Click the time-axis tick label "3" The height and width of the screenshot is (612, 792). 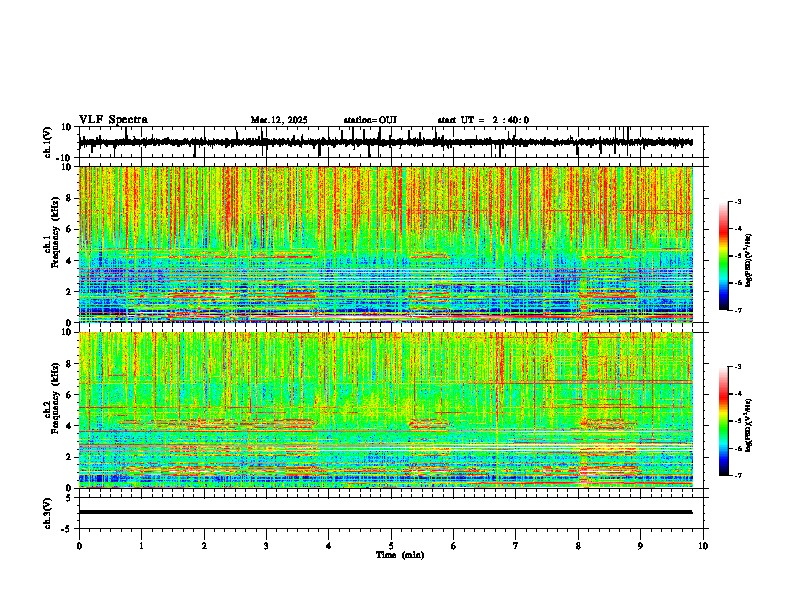[x=266, y=546]
